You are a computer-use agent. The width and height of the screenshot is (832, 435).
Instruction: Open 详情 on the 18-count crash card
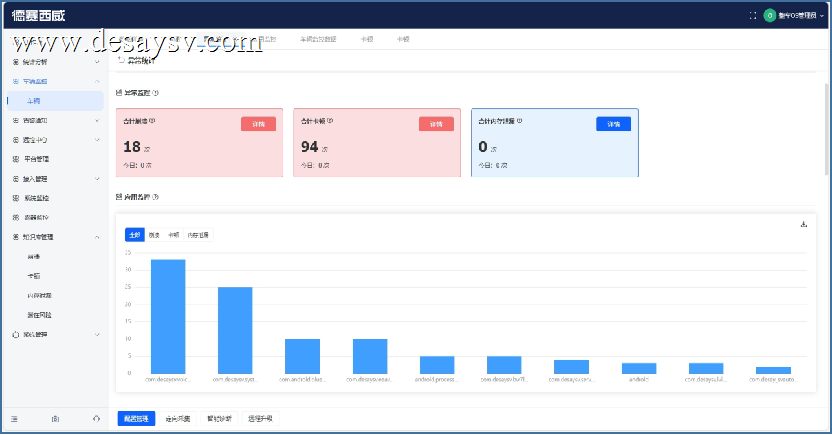[x=258, y=124]
